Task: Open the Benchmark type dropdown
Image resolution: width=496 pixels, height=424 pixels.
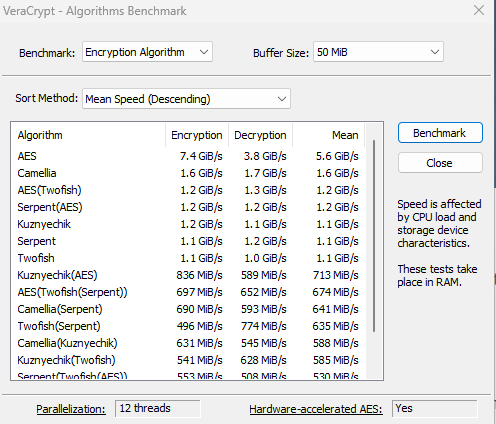Action: (147, 52)
